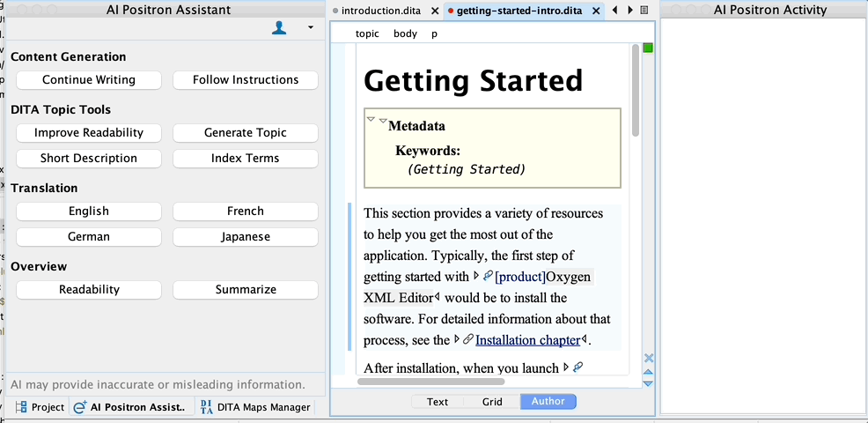Click the green validation status square

tap(648, 48)
